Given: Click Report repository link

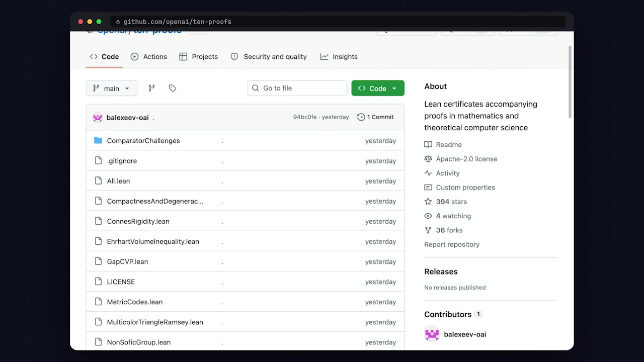Looking at the screenshot, I should coord(452,244).
